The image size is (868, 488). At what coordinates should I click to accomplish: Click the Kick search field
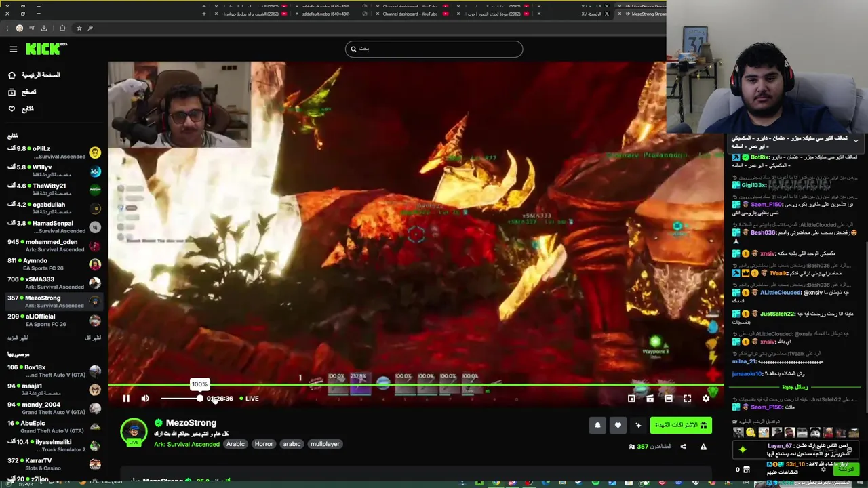pyautogui.click(x=434, y=49)
